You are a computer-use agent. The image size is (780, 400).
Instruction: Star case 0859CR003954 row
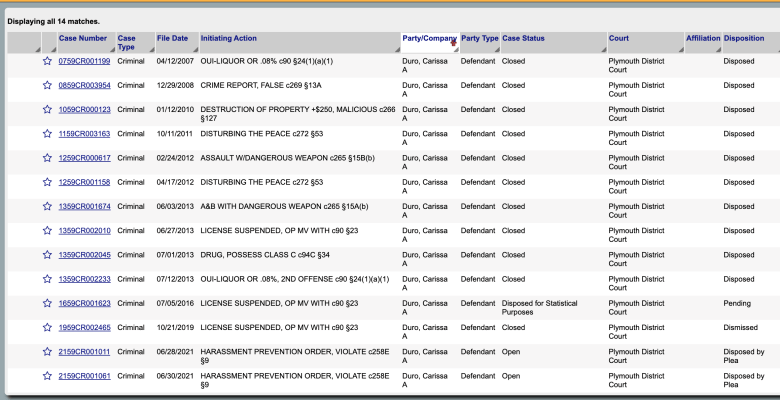(47, 85)
